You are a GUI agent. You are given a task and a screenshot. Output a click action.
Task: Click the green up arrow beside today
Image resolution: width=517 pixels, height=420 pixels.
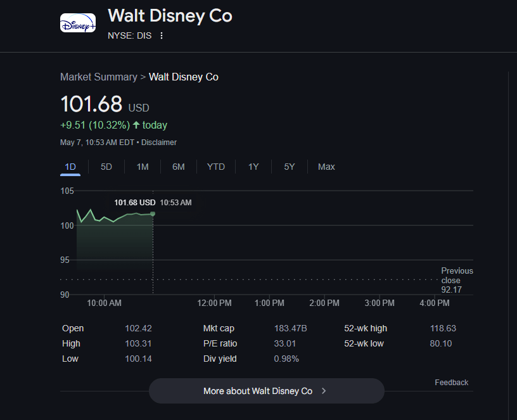click(136, 125)
